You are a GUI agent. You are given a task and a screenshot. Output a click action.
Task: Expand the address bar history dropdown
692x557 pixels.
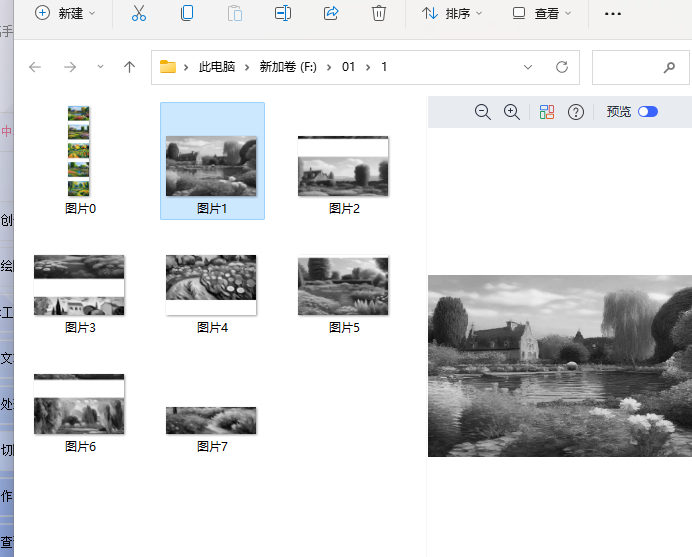(528, 67)
